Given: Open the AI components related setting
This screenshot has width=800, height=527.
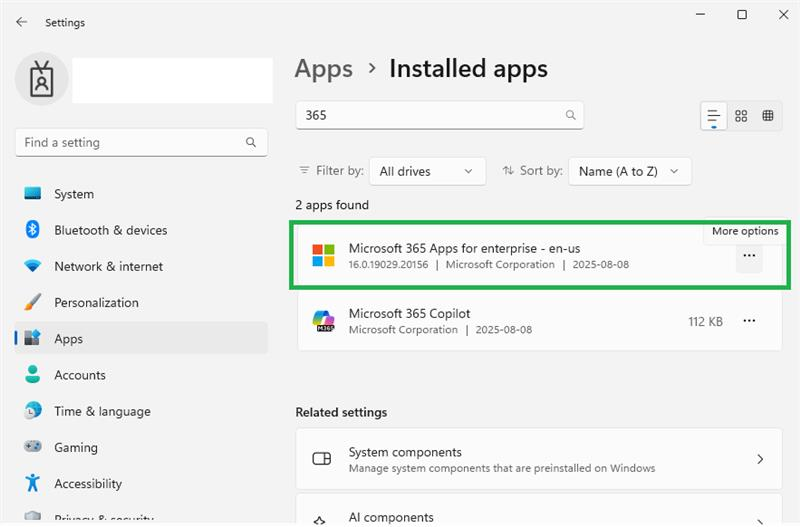Looking at the screenshot, I should 539,510.
